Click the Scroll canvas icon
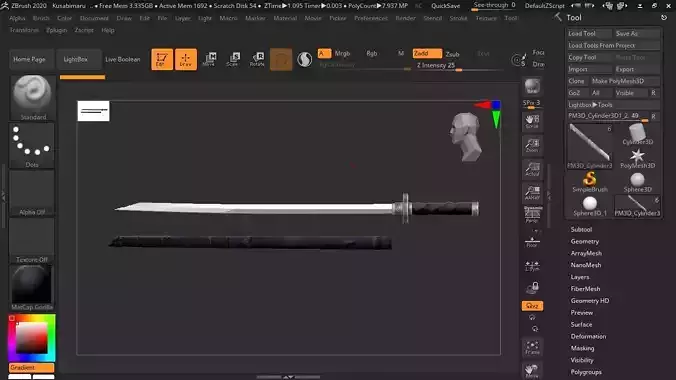Screen dimensions: 676x380 (532, 121)
